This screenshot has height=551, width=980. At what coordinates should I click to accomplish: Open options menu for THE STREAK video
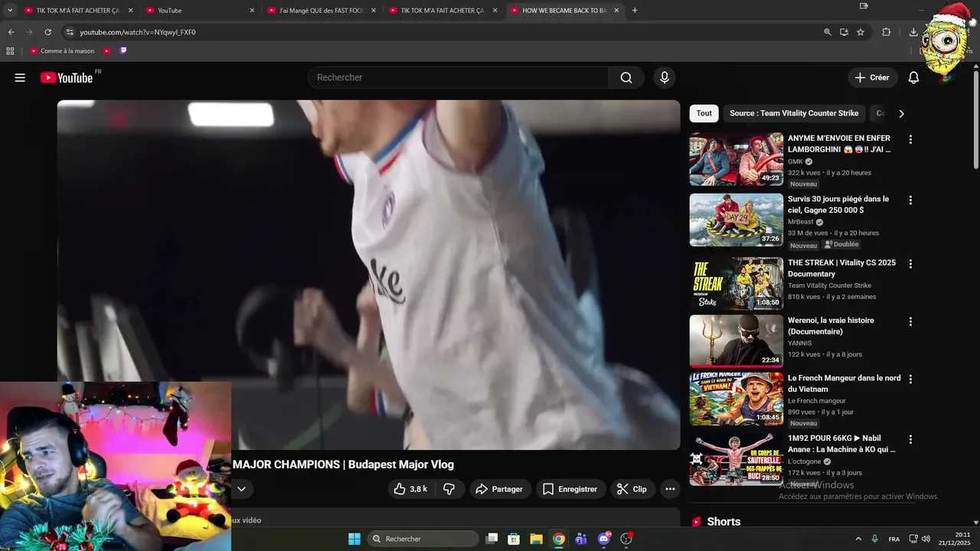[910, 263]
